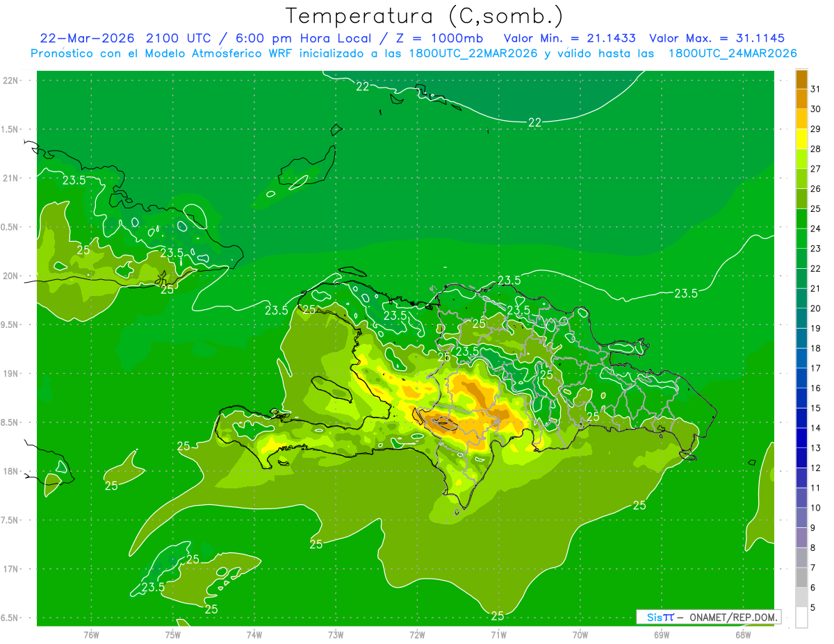Click the 22 contour label north of Hispaniola
This screenshot has width=834, height=644.
click(534, 122)
